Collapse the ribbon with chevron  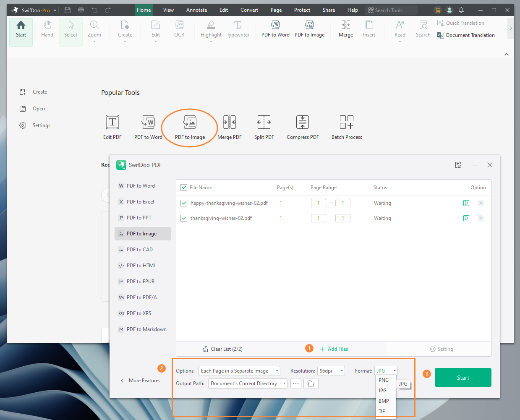507,55
